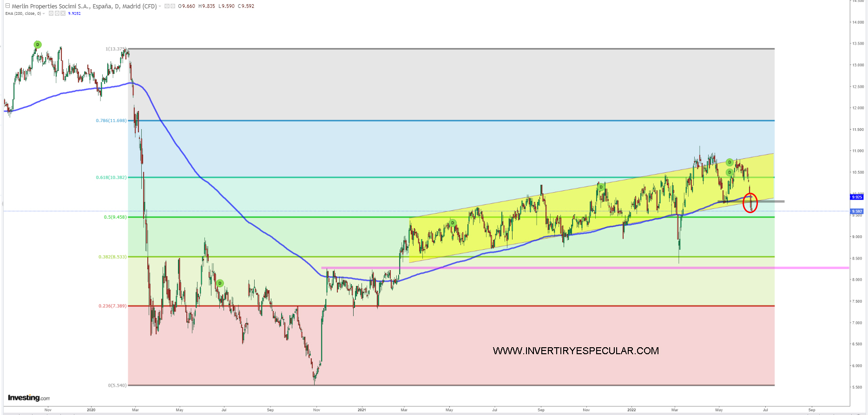Click the dividend marker at top-left 2019 peak

38,45
